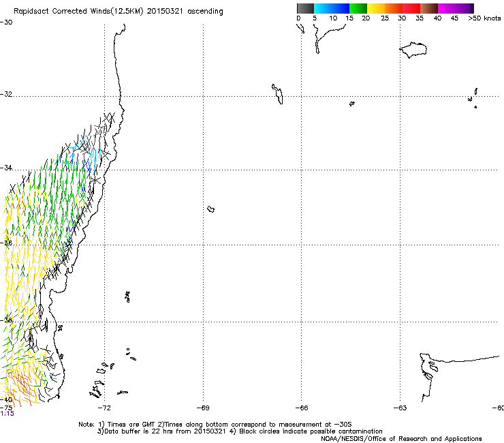Viewport: 504px width, 443px height.
Task: Click the red 30-35 knots color segment
Action: 411,8
